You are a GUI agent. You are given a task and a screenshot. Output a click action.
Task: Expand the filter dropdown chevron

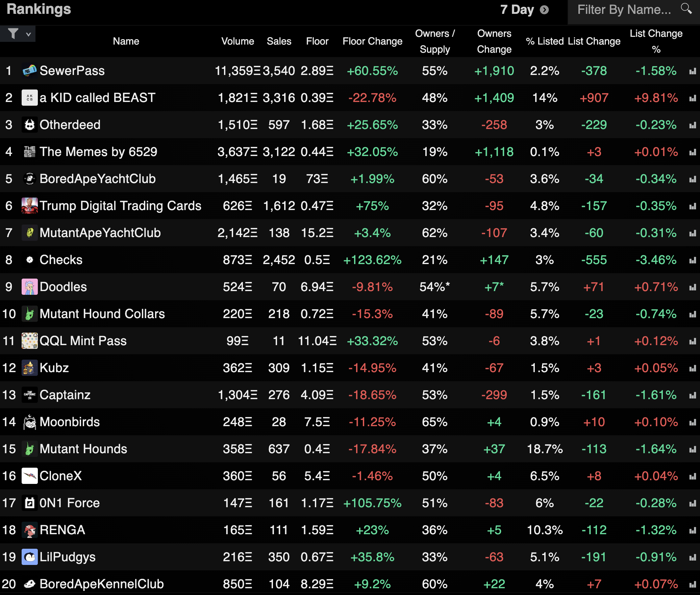point(29,34)
